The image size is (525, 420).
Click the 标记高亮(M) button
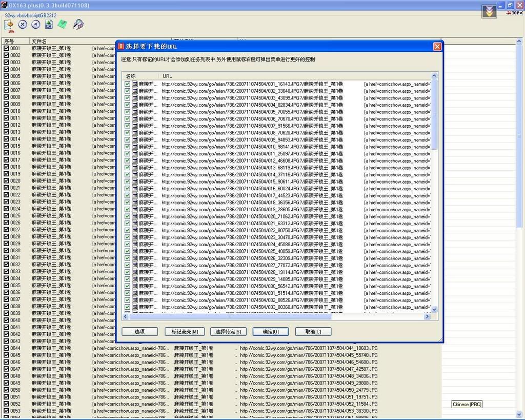pos(185,332)
